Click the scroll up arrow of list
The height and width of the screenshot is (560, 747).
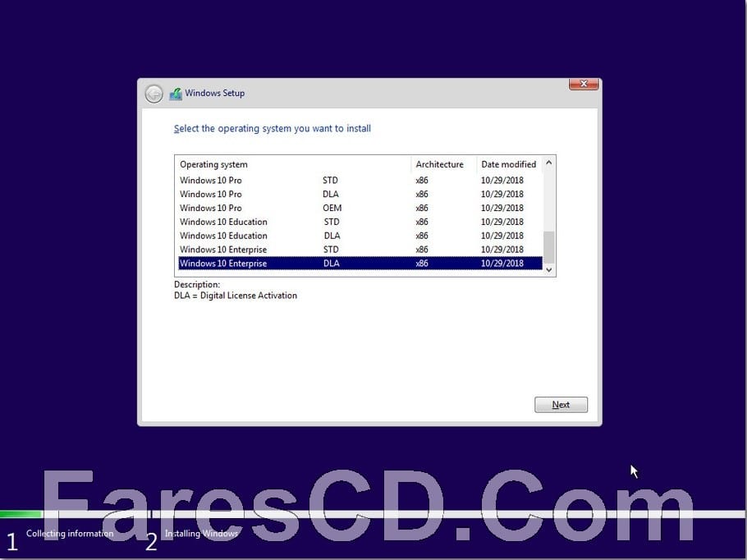(x=549, y=163)
